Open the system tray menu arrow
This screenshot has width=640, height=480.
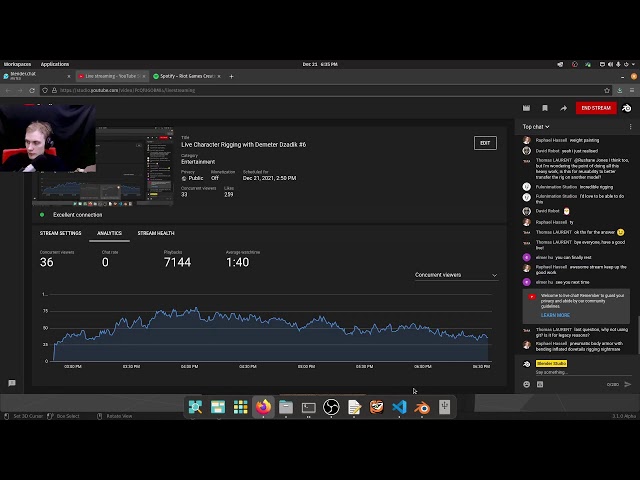pyautogui.click(x=633, y=64)
